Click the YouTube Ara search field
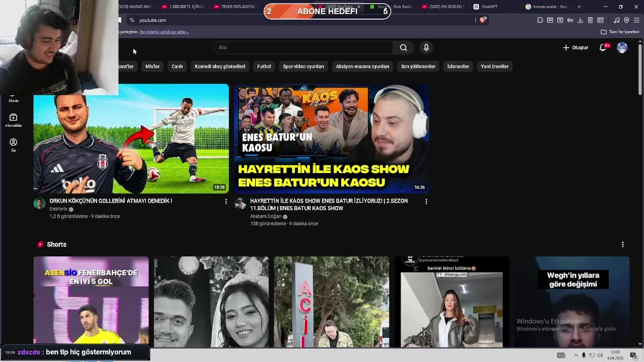 303,47
